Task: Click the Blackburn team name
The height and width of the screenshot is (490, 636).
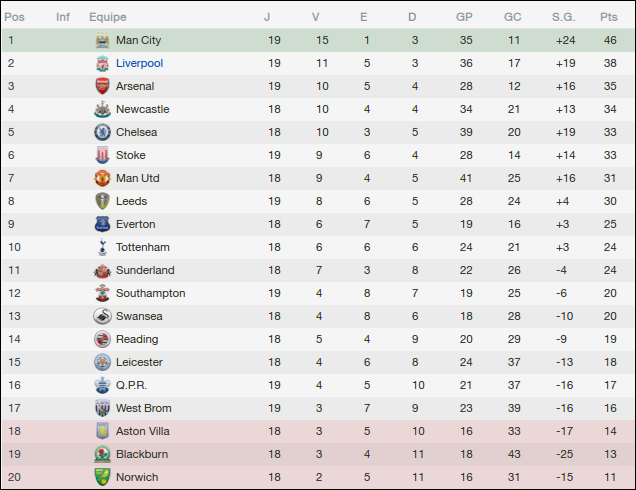Action: (142, 454)
